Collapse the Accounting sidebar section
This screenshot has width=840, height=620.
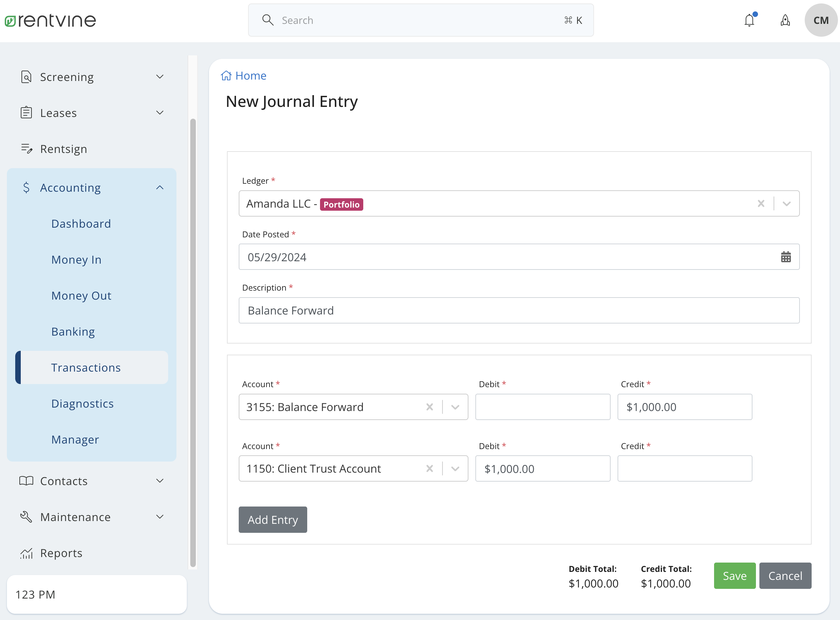coord(160,188)
